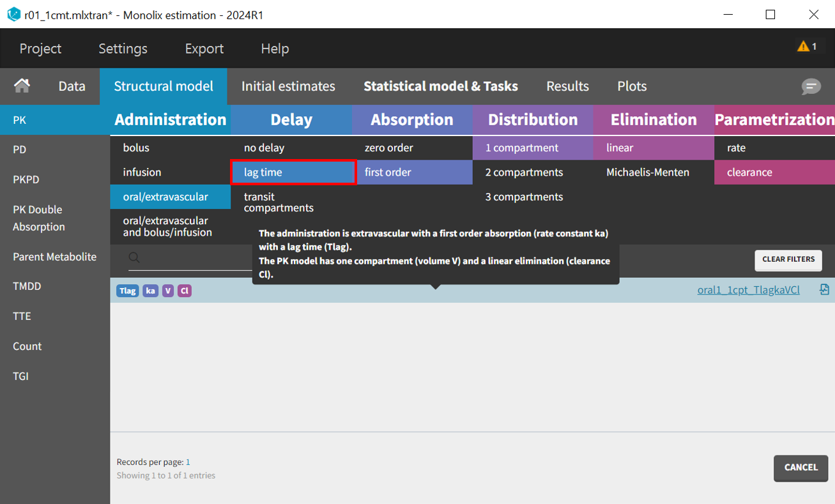This screenshot has height=504, width=835.
Task: Switch to the Initial estimates tab
Action: (288, 86)
